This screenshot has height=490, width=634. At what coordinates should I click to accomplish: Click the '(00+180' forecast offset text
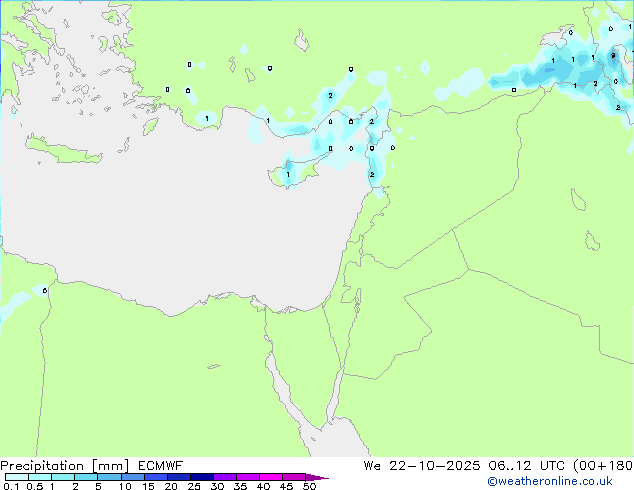(603, 466)
